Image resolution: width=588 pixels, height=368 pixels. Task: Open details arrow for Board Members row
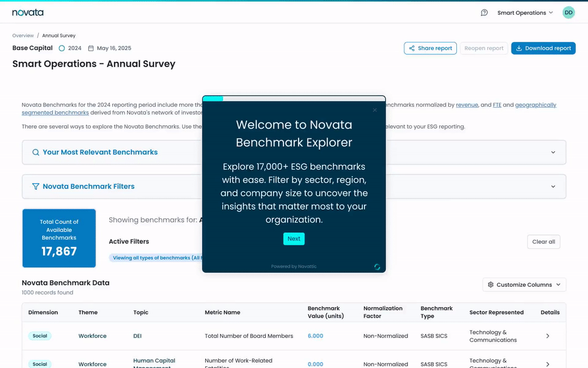pos(547,336)
